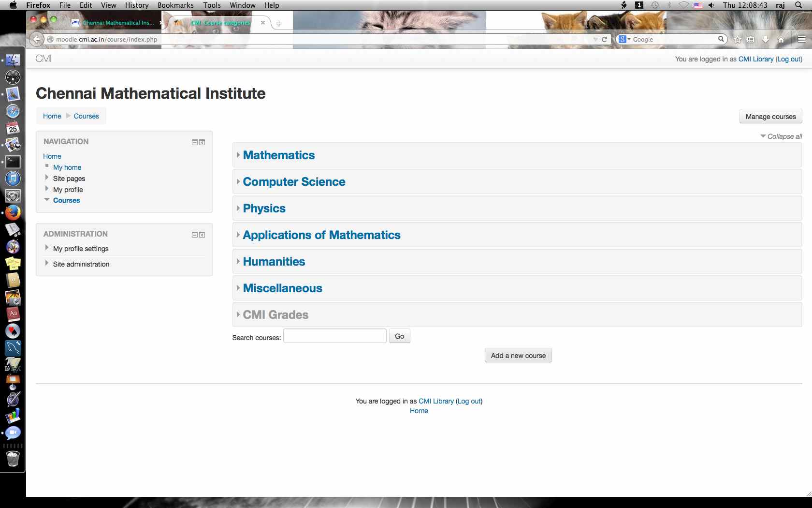This screenshot has width=812, height=508.
Task: Open System Preferences from the dock
Action: tap(13, 195)
